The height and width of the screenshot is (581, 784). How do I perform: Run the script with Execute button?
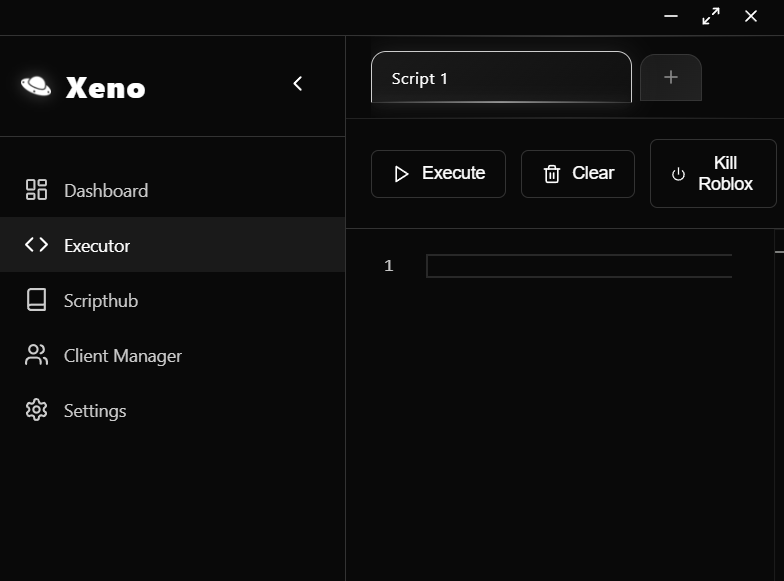(x=438, y=174)
